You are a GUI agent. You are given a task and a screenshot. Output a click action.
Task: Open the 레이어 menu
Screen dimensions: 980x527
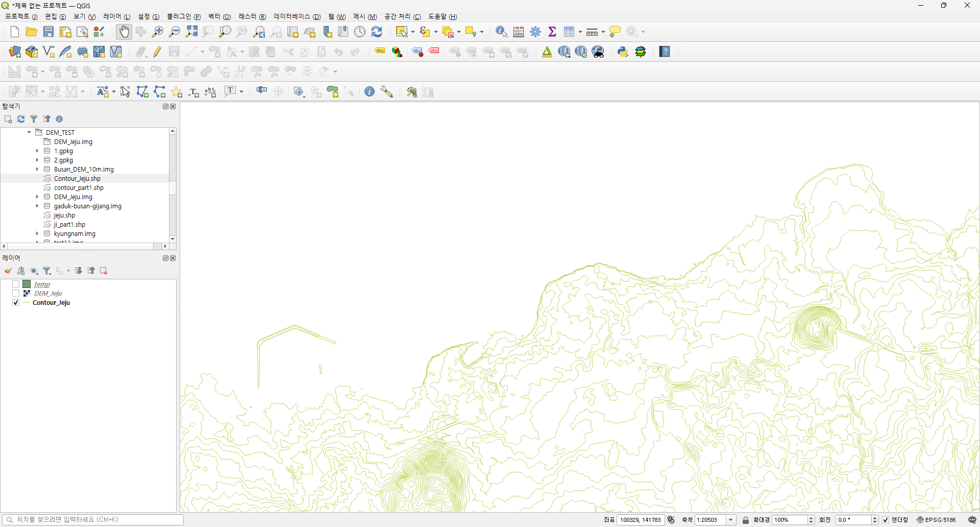tap(116, 17)
